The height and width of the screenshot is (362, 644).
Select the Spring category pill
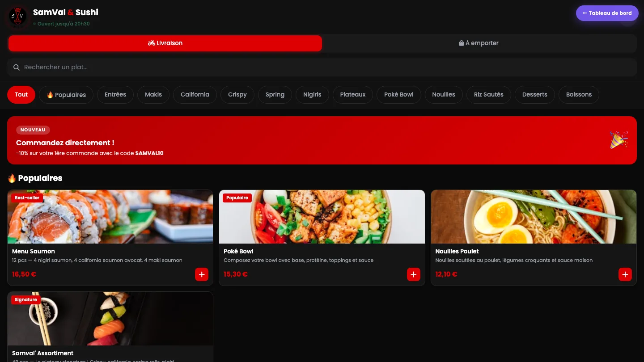(x=275, y=95)
